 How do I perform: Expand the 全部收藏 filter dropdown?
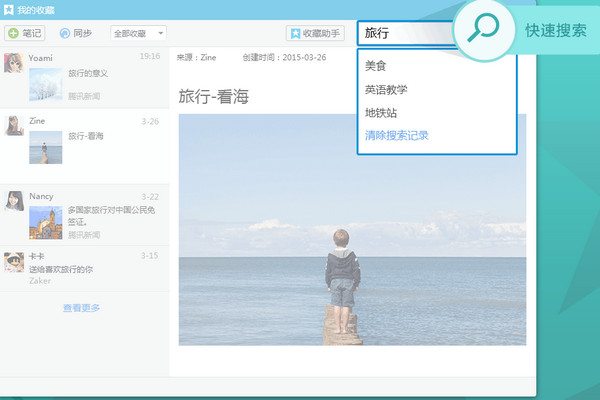pos(138,33)
